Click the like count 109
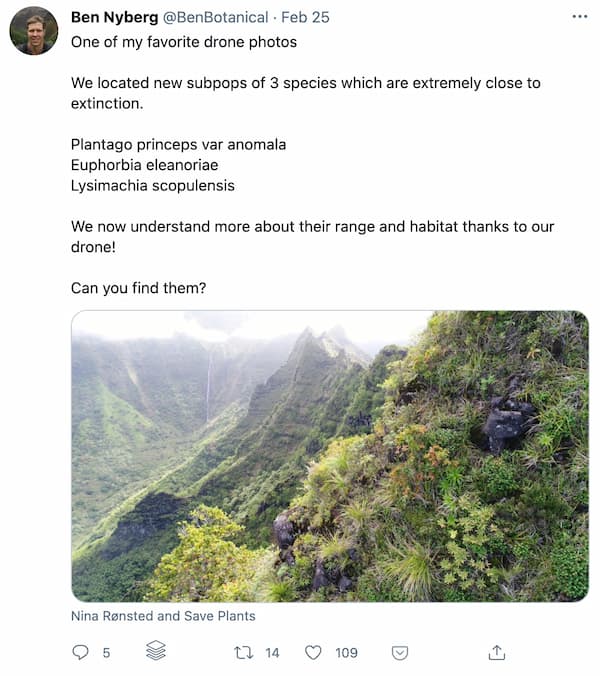 pyautogui.click(x=346, y=652)
